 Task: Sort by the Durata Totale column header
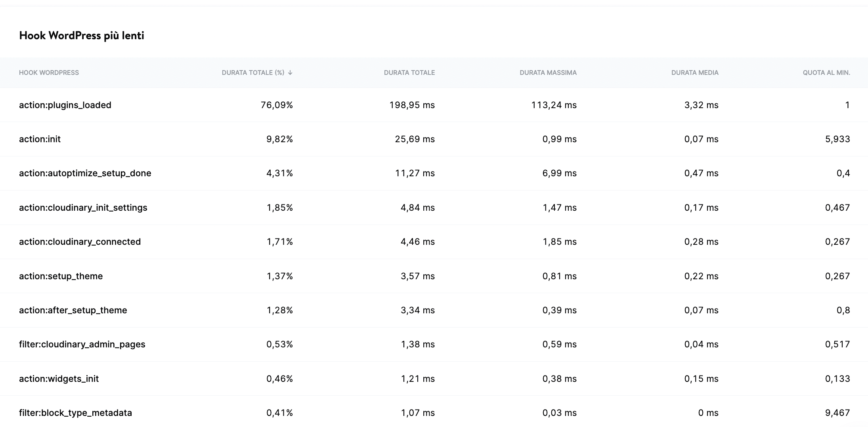pos(409,72)
